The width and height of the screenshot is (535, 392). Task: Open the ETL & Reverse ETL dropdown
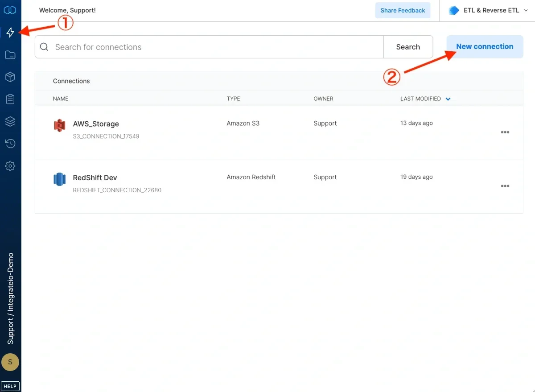pyautogui.click(x=487, y=10)
